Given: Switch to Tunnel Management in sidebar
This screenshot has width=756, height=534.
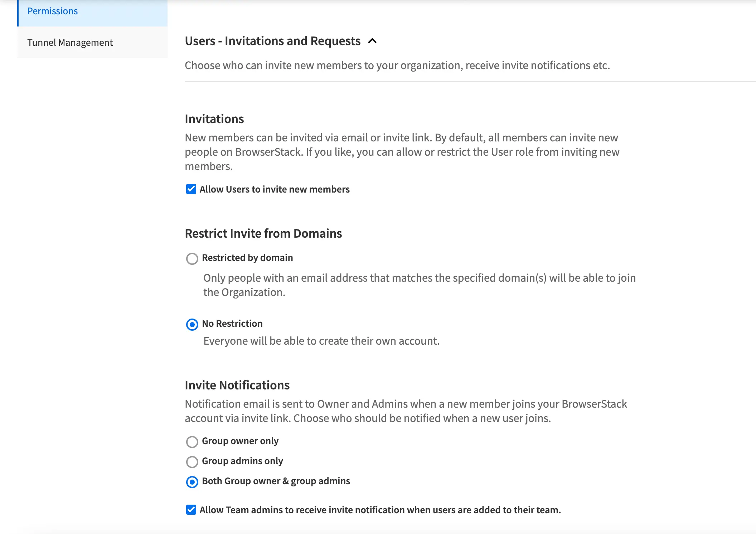Looking at the screenshot, I should tap(70, 43).
